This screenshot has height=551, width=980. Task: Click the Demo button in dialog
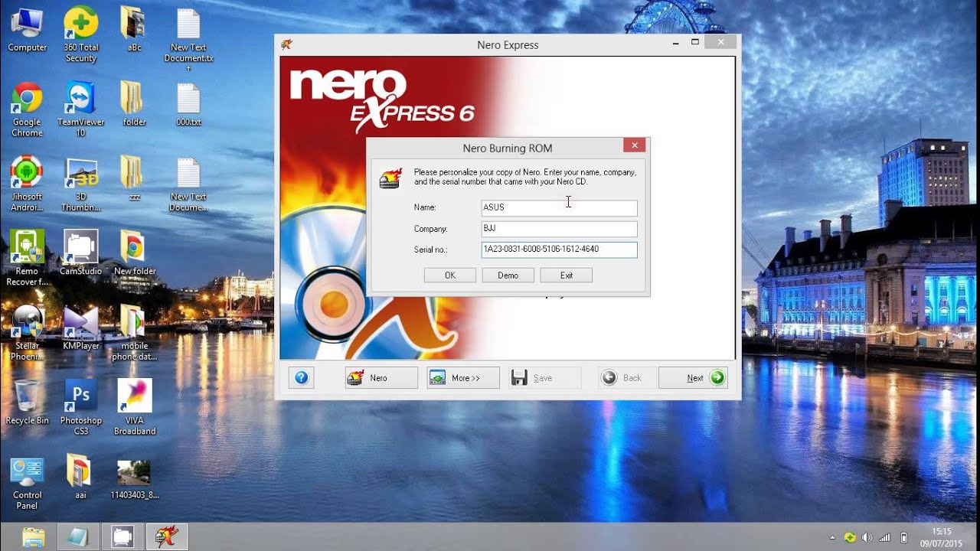pyautogui.click(x=508, y=275)
